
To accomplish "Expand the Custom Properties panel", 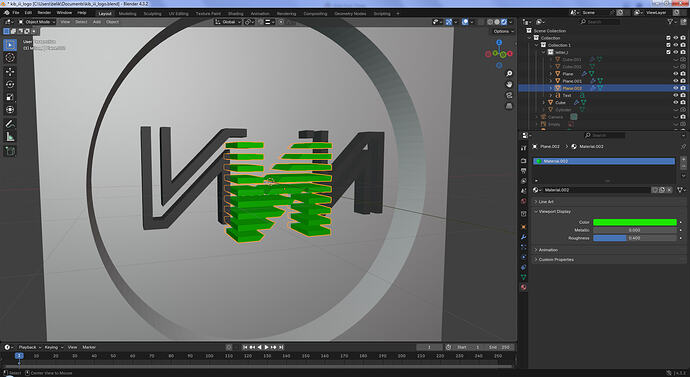I will tap(556, 260).
